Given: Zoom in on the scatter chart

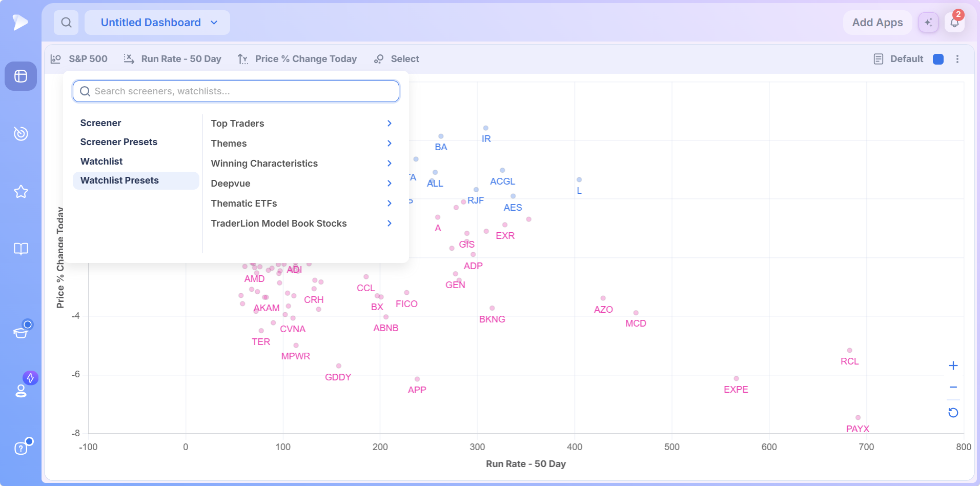Looking at the screenshot, I should coord(953,366).
